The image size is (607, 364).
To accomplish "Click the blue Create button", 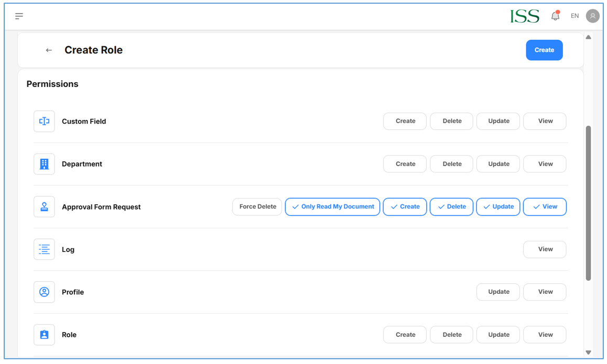I will (544, 50).
